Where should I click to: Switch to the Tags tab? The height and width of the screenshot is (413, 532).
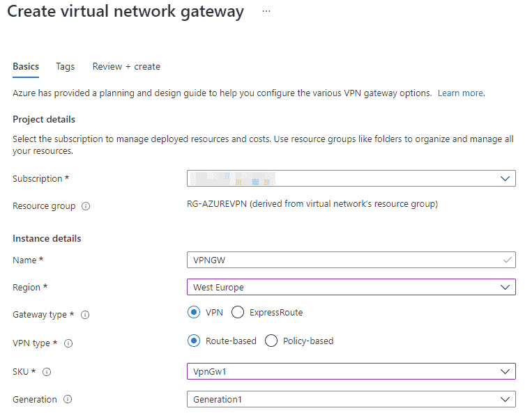tap(65, 66)
